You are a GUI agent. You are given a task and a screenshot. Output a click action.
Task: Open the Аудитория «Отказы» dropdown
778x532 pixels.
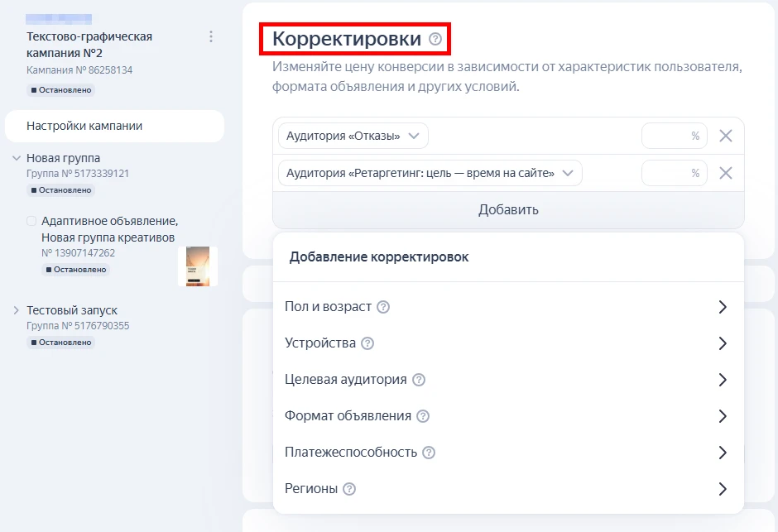353,137
